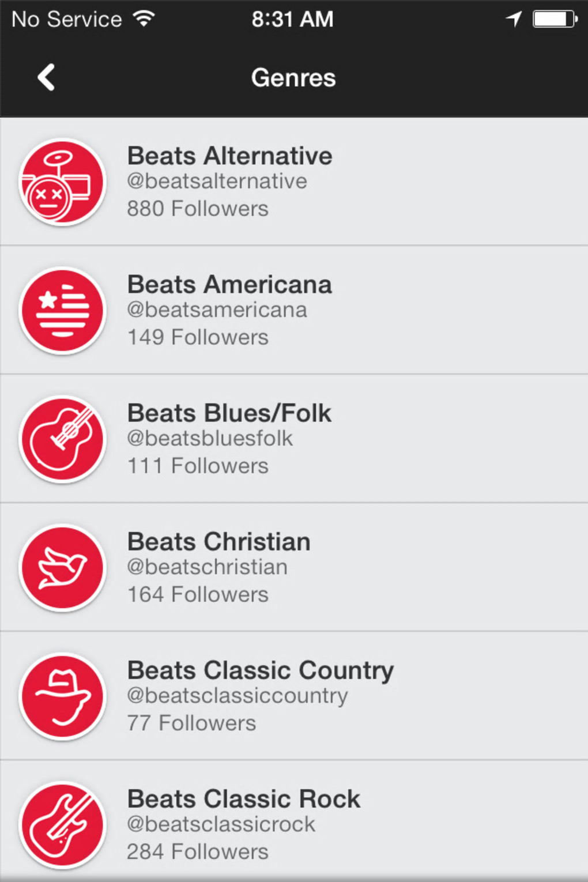Tap the @beatsalternative handle
The height and width of the screenshot is (882, 588).
pos(217,181)
